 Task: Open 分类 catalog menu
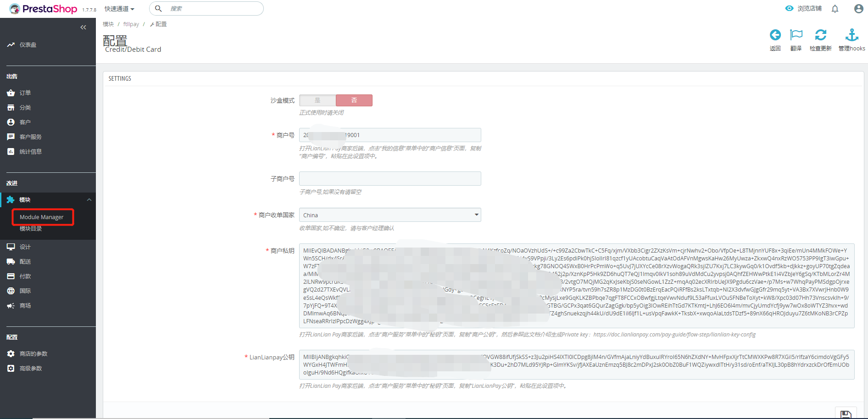[x=25, y=108]
